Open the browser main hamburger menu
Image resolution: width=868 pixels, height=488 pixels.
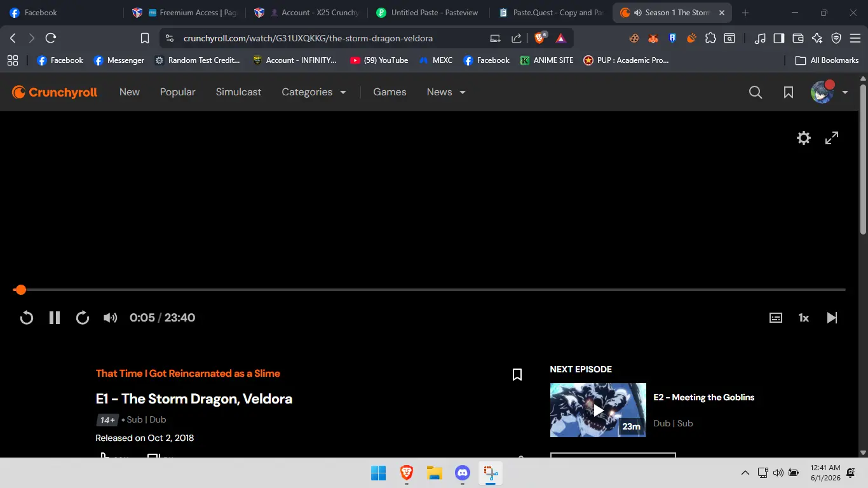point(855,38)
